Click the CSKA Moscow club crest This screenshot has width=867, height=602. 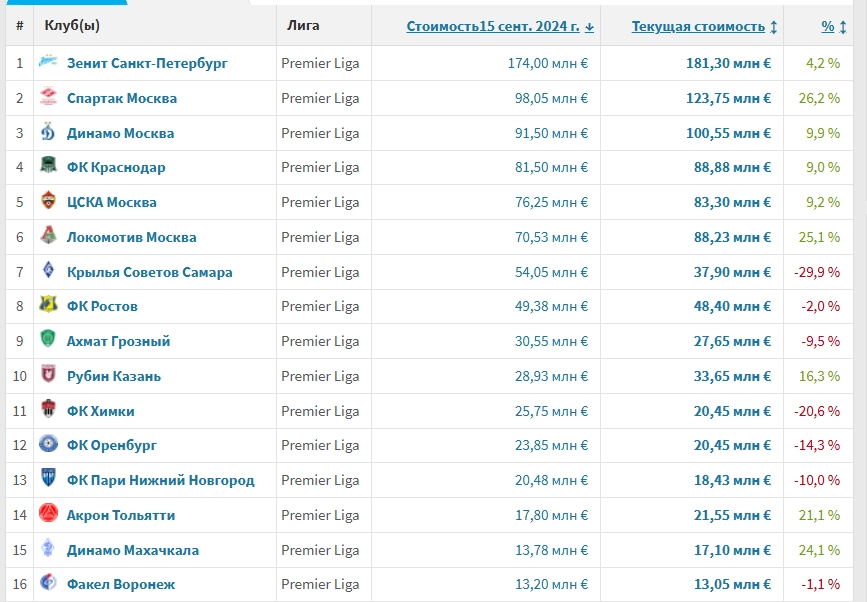pyautogui.click(x=48, y=201)
